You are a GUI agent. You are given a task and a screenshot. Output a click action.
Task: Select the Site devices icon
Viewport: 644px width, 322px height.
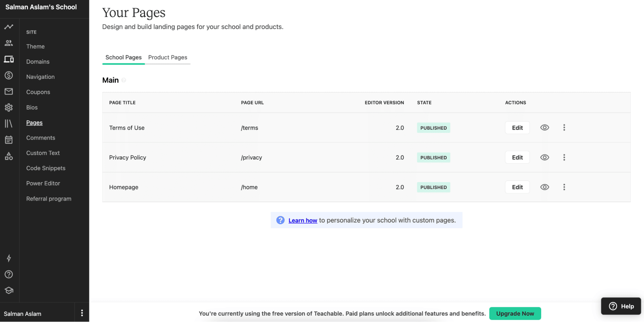click(x=9, y=59)
